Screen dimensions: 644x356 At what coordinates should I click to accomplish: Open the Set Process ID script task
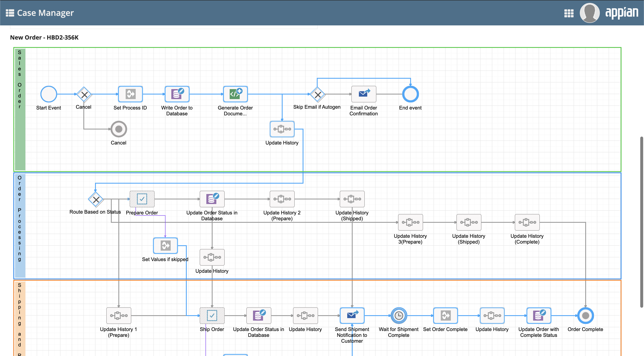coord(130,94)
